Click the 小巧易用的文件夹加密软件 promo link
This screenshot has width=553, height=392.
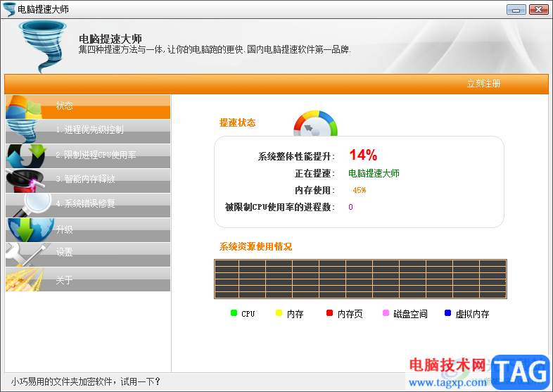pyautogui.click(x=86, y=381)
